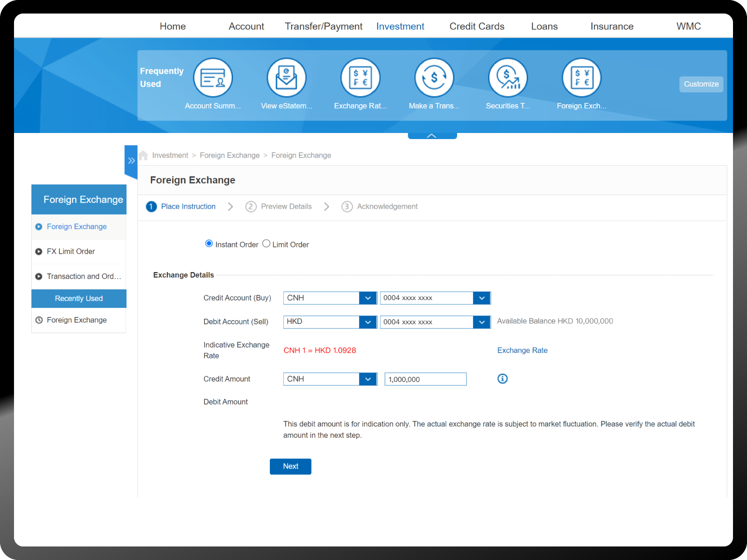Click the Available Balance HKD 10,000,000 text
Image resolution: width=747 pixels, height=560 pixels.
(555, 321)
